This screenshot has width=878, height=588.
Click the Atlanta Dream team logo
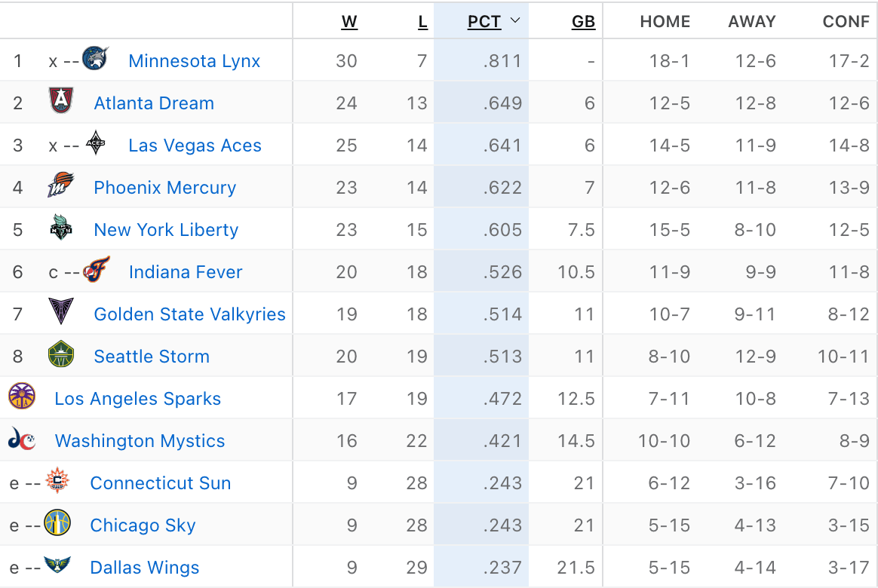click(x=61, y=101)
